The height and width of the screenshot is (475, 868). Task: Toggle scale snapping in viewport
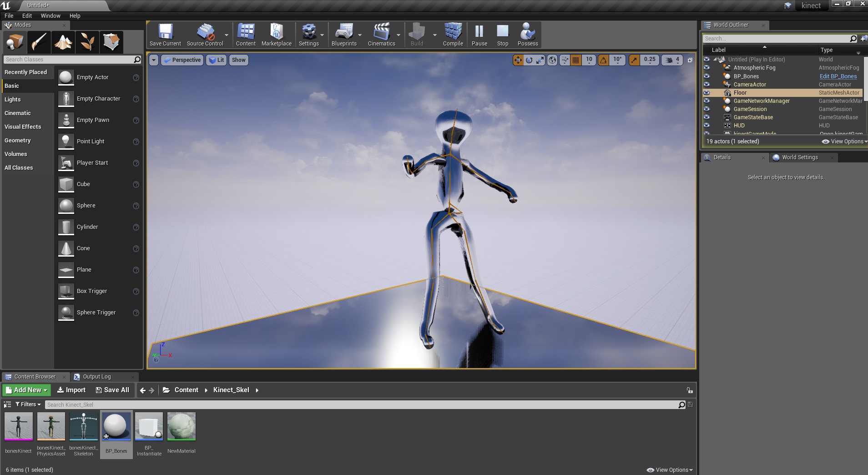pyautogui.click(x=634, y=60)
